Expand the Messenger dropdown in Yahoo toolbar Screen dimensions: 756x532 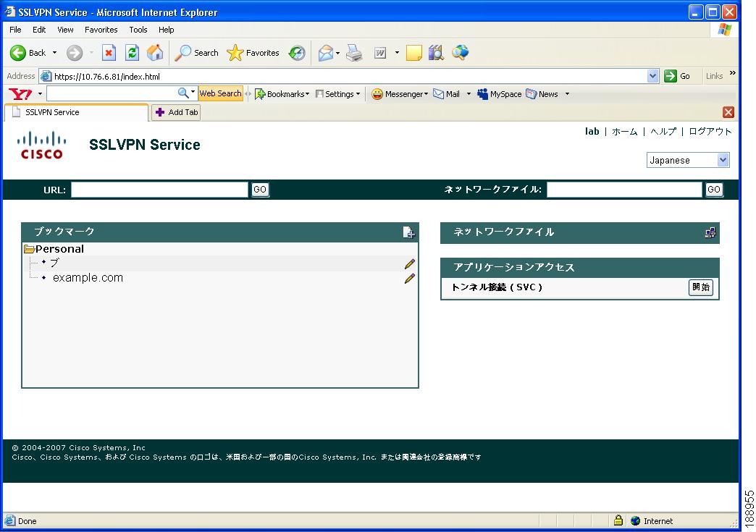tap(426, 94)
